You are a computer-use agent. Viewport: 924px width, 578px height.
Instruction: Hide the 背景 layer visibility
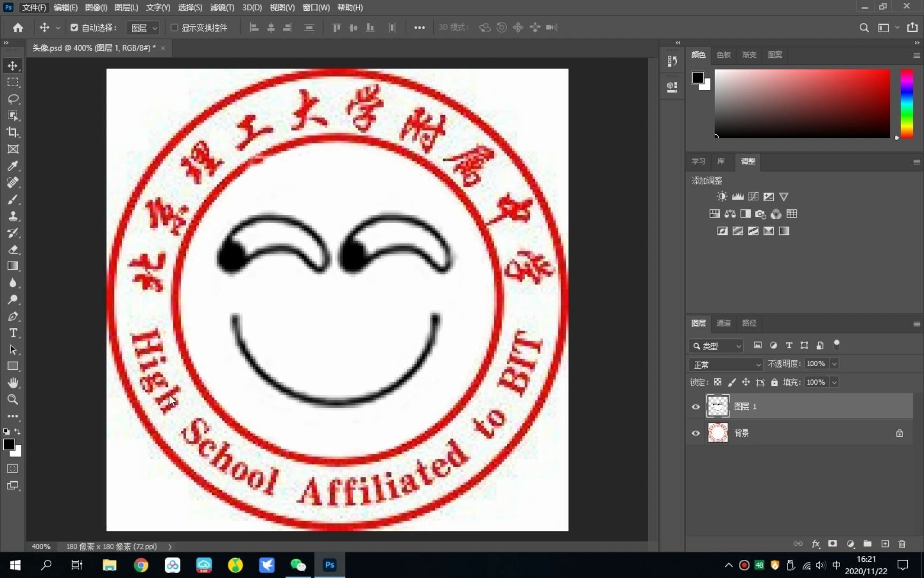696,433
